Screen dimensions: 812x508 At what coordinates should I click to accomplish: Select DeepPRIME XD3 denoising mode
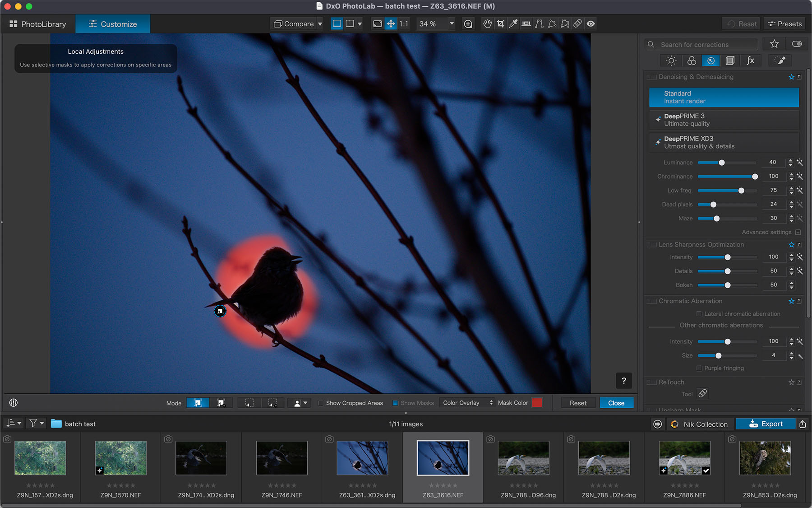[x=724, y=142]
